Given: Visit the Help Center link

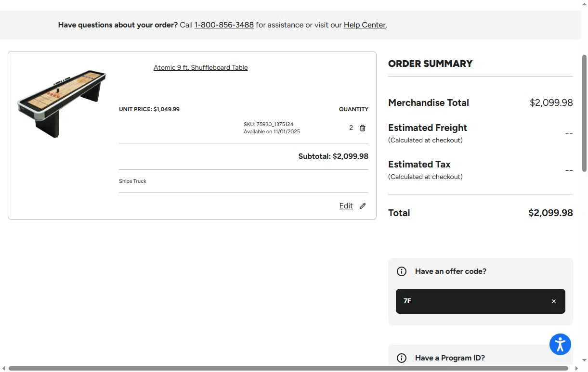Looking at the screenshot, I should point(365,25).
